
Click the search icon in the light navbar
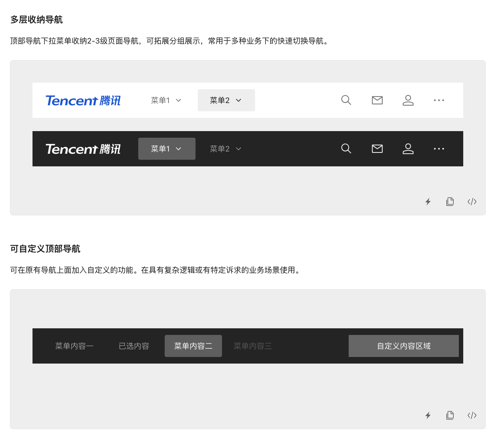[x=346, y=100]
